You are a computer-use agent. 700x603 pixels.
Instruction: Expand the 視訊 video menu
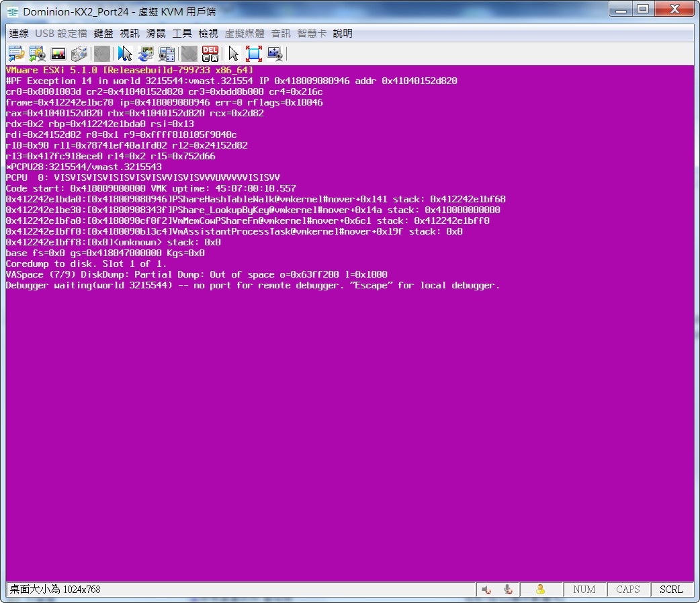pos(130,32)
